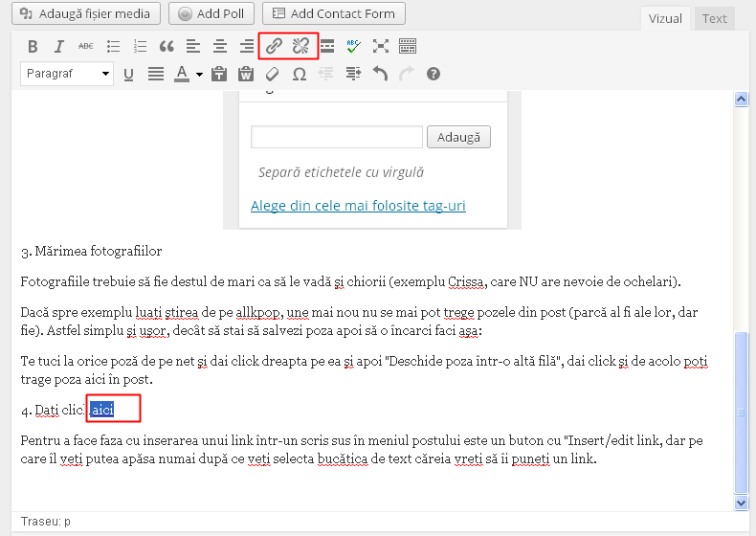The height and width of the screenshot is (536, 756).
Task: Toggle italic formatting
Action: (59, 46)
